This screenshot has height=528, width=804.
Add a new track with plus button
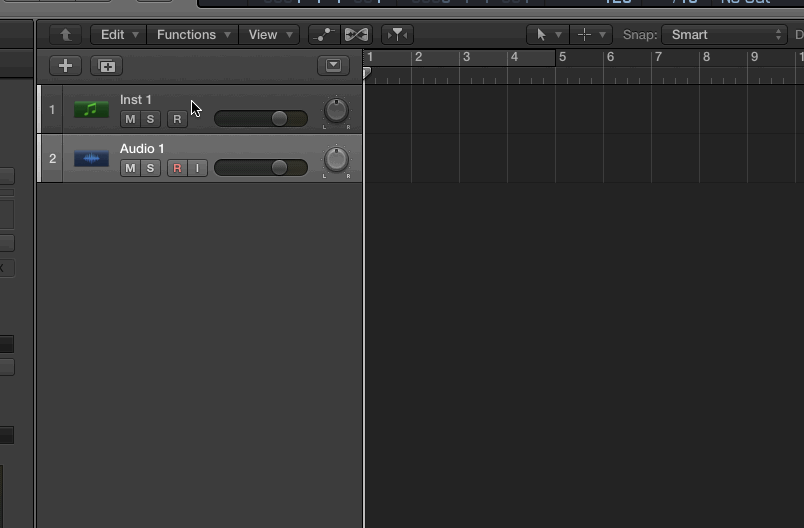(66, 66)
